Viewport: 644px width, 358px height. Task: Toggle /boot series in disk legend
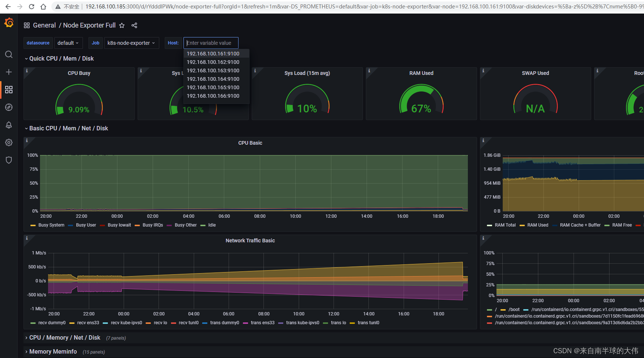point(514,310)
